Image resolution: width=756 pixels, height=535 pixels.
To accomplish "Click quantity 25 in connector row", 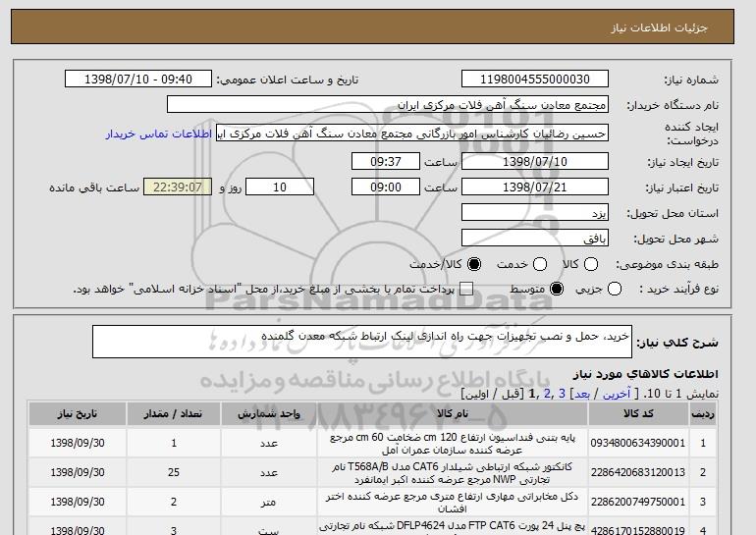I will [174, 472].
